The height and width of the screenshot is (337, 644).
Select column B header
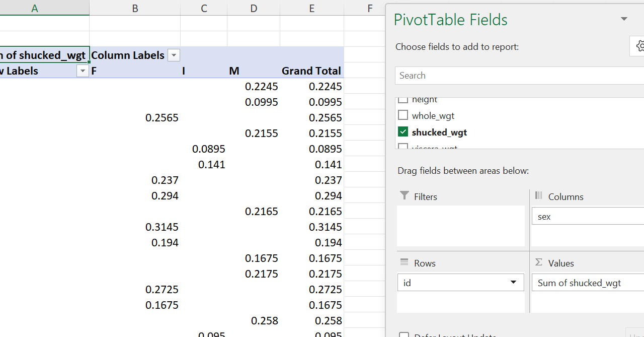[x=135, y=8]
